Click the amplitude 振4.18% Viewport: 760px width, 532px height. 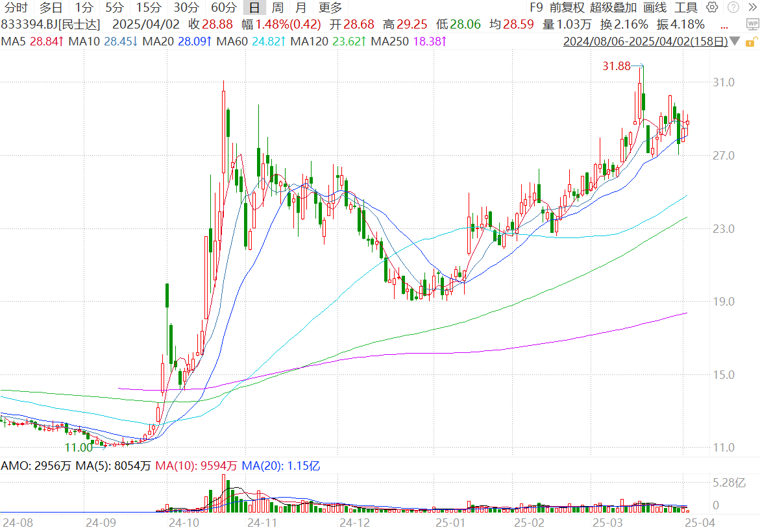point(681,24)
